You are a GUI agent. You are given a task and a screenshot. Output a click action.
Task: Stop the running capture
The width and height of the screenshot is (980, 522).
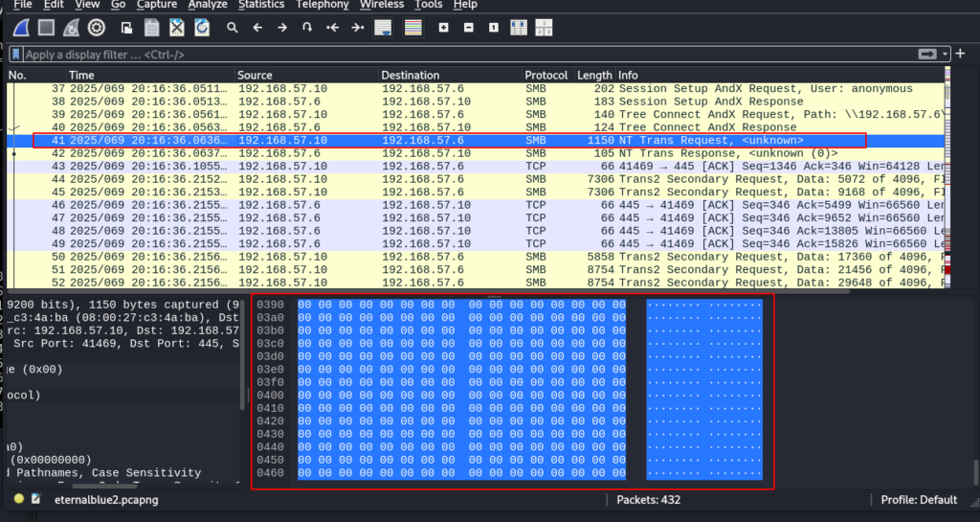[x=46, y=28]
